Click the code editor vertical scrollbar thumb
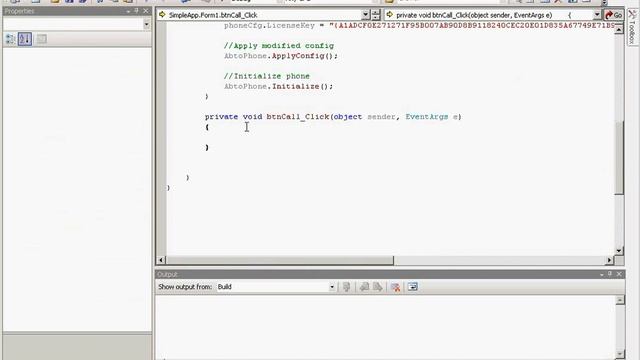Viewport: 640px width, 360px height. (619, 158)
